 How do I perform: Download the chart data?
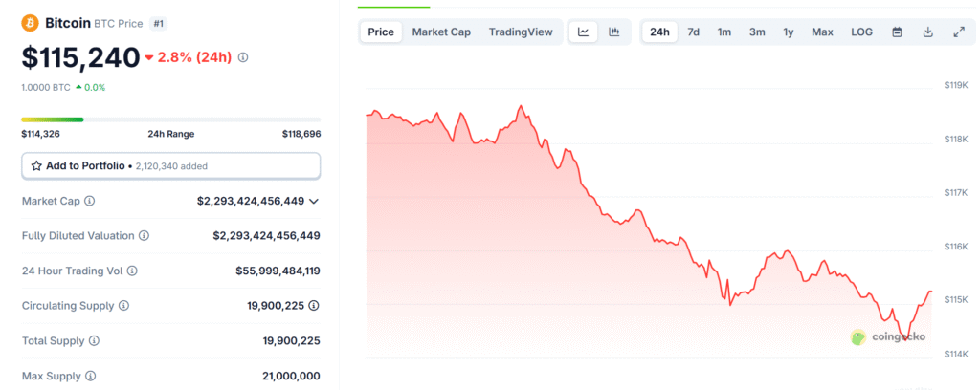coord(927,32)
